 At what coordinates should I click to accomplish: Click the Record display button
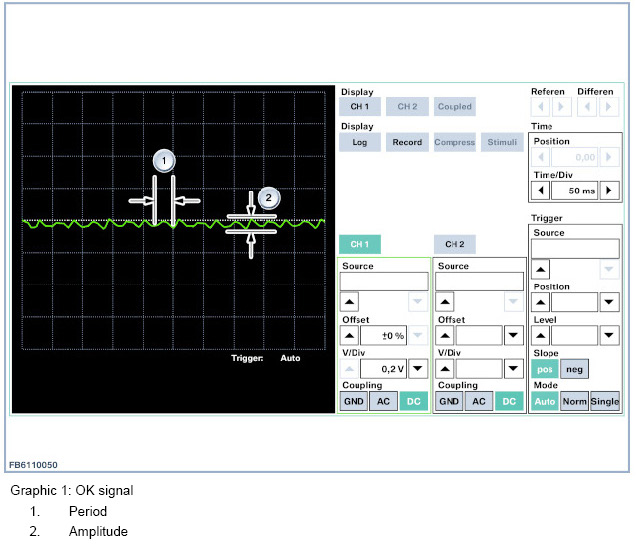pyautogui.click(x=407, y=142)
